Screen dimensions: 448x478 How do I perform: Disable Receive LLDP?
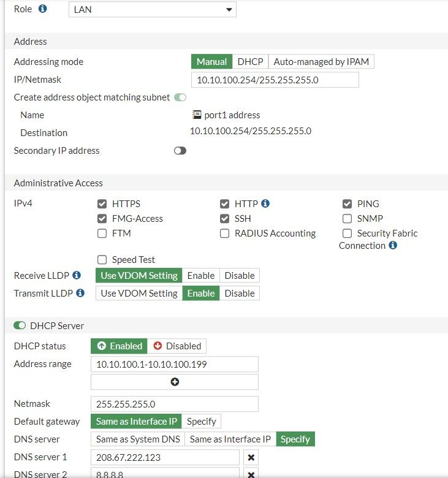239,276
